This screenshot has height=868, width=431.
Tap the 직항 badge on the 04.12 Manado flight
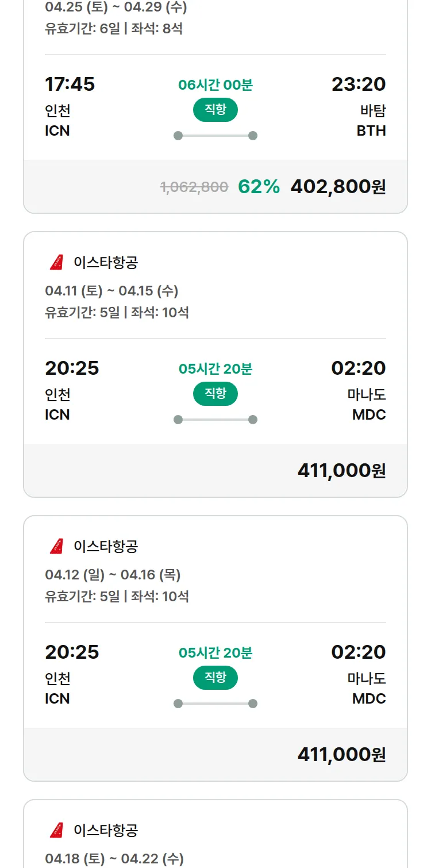pyautogui.click(x=215, y=678)
